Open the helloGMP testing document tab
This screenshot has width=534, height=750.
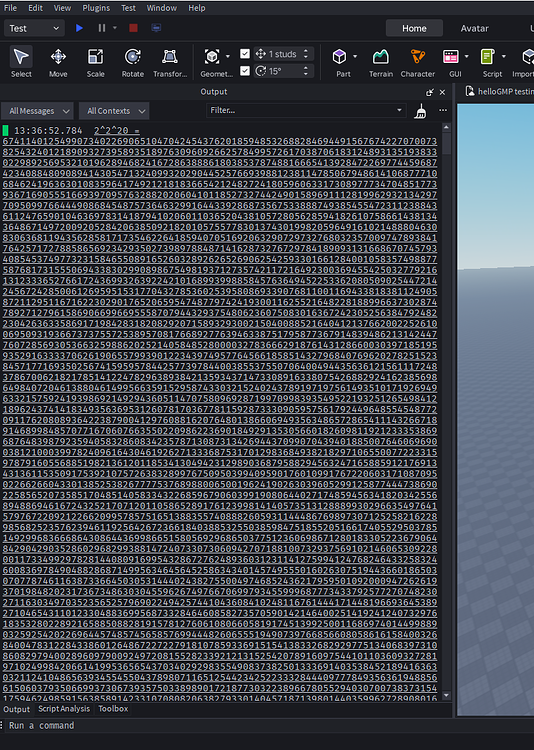[500, 91]
